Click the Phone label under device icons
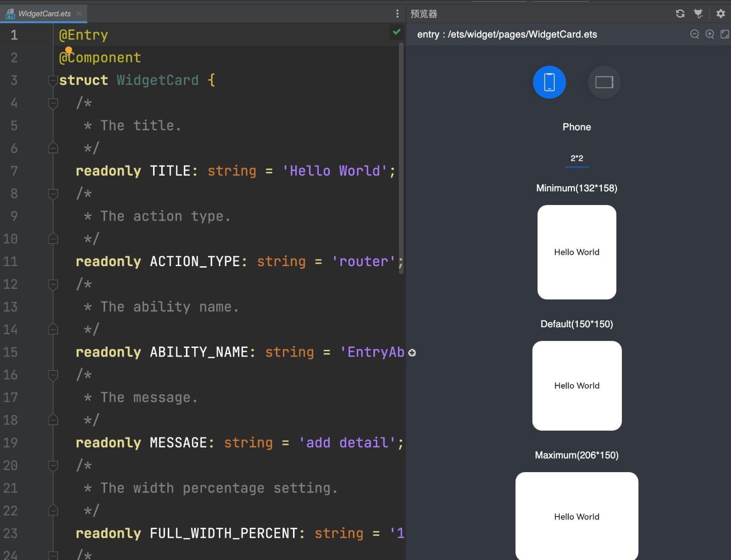This screenshot has height=560, width=731. [576, 127]
